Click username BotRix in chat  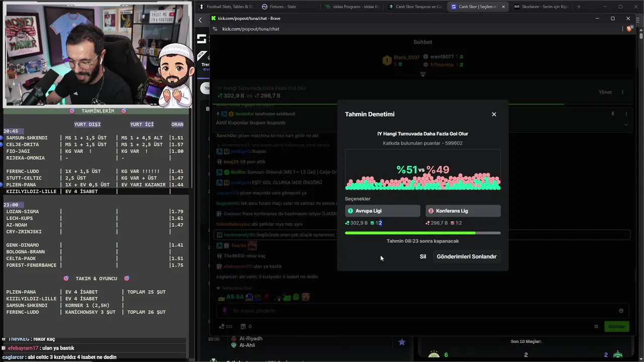coord(237,172)
